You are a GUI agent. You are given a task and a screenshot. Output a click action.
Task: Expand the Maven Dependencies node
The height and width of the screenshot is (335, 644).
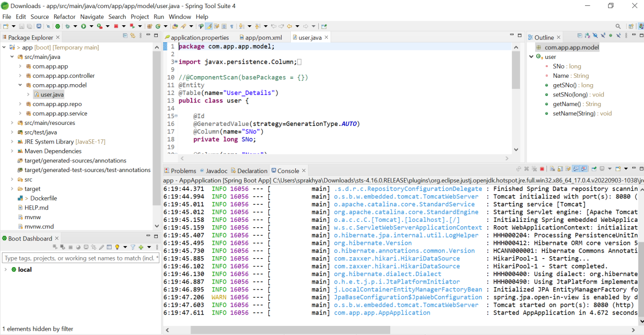(x=12, y=151)
